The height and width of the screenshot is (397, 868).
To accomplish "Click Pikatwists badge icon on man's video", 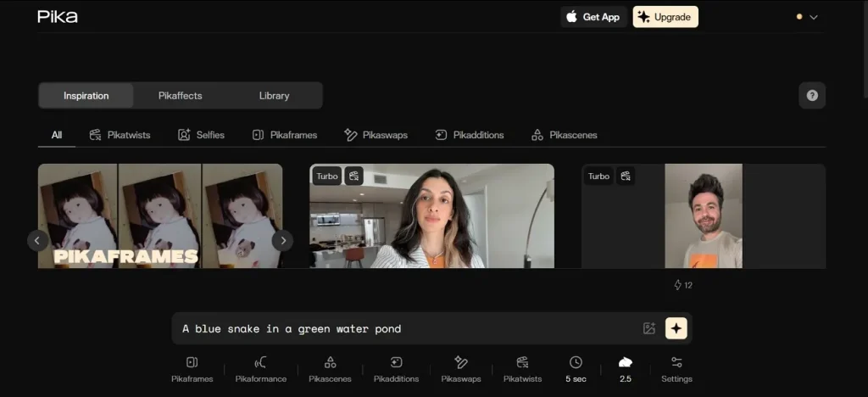I will tap(626, 176).
